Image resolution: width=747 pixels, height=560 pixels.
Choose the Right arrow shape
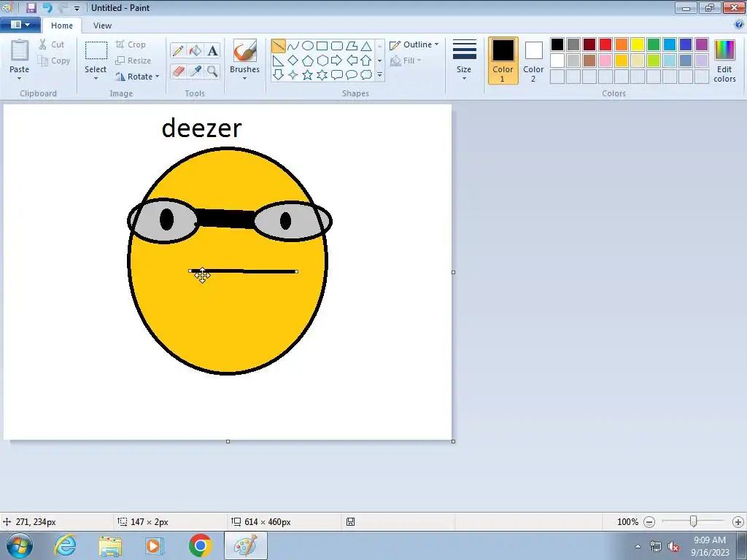coord(337,61)
